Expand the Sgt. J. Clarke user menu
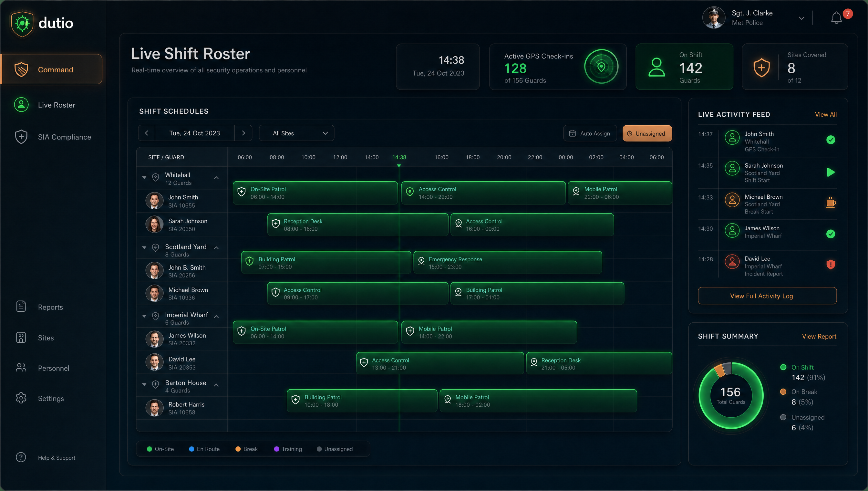Viewport: 868px width, 491px height. pyautogui.click(x=801, y=18)
